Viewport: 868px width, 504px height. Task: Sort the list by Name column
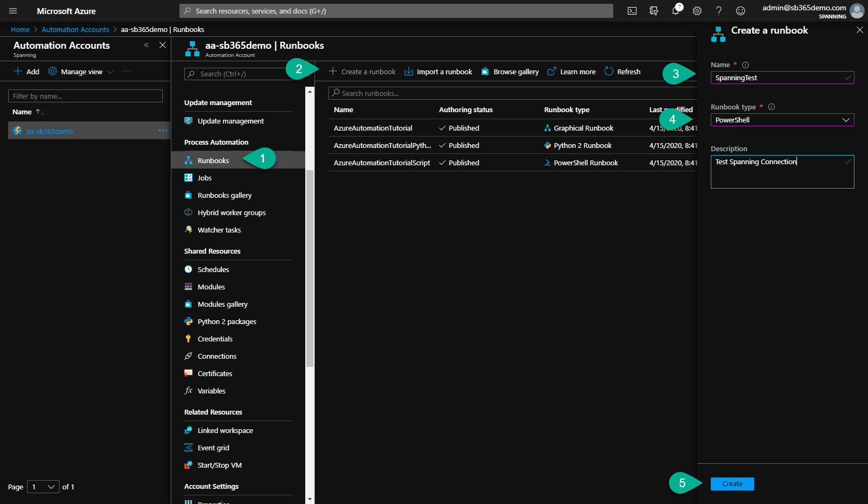(28, 112)
